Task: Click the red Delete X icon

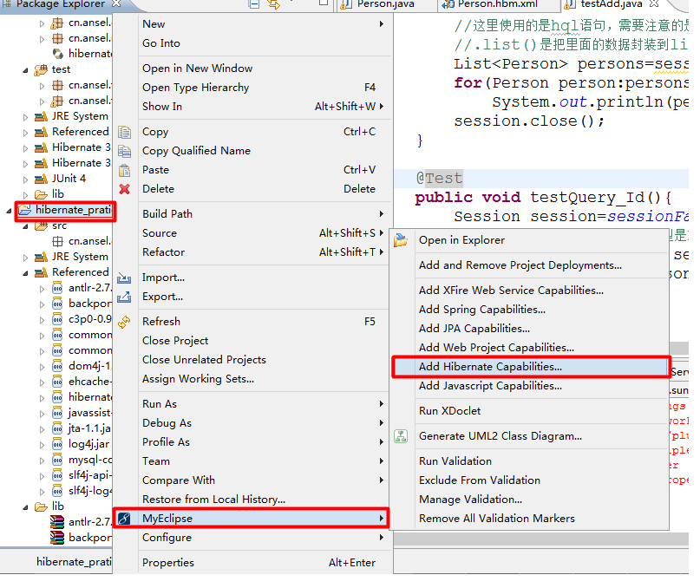Action: 125,189
